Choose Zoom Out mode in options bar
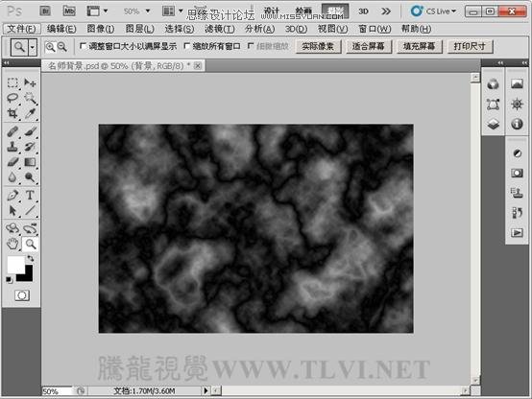The height and width of the screenshot is (399, 532). 61,47
